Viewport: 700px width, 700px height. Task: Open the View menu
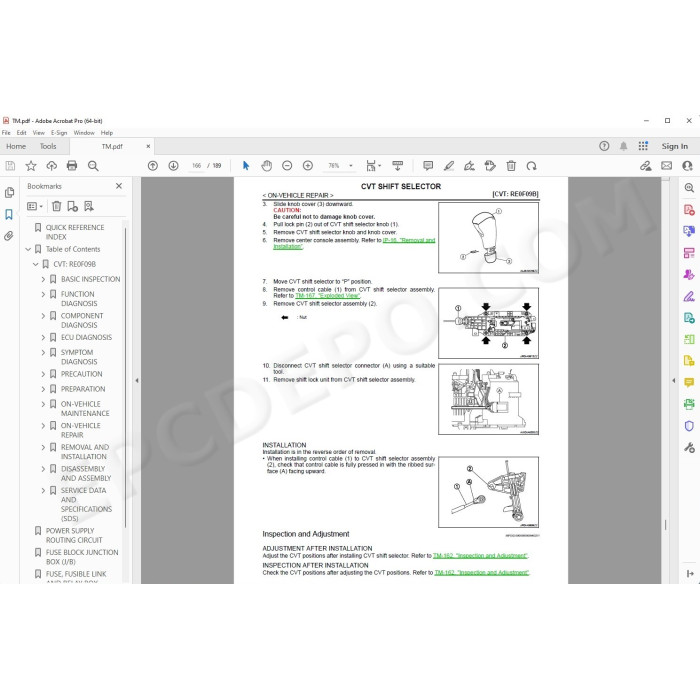pyautogui.click(x=38, y=133)
